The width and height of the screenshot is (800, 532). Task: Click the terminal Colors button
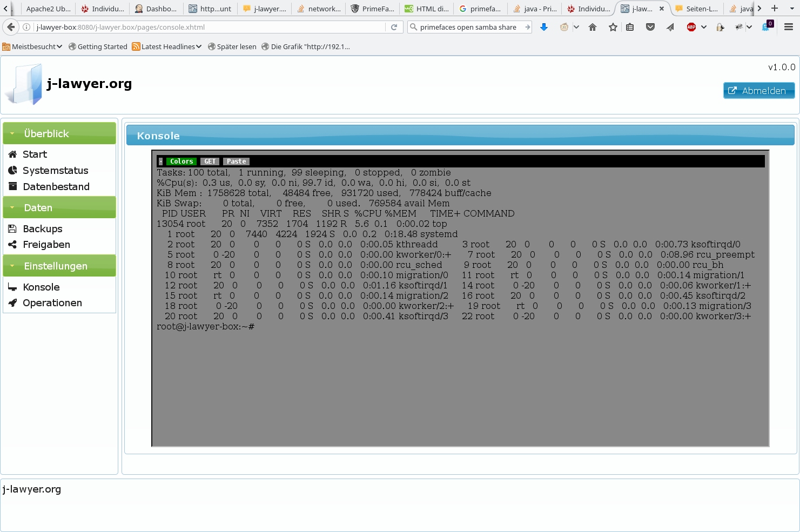point(181,161)
